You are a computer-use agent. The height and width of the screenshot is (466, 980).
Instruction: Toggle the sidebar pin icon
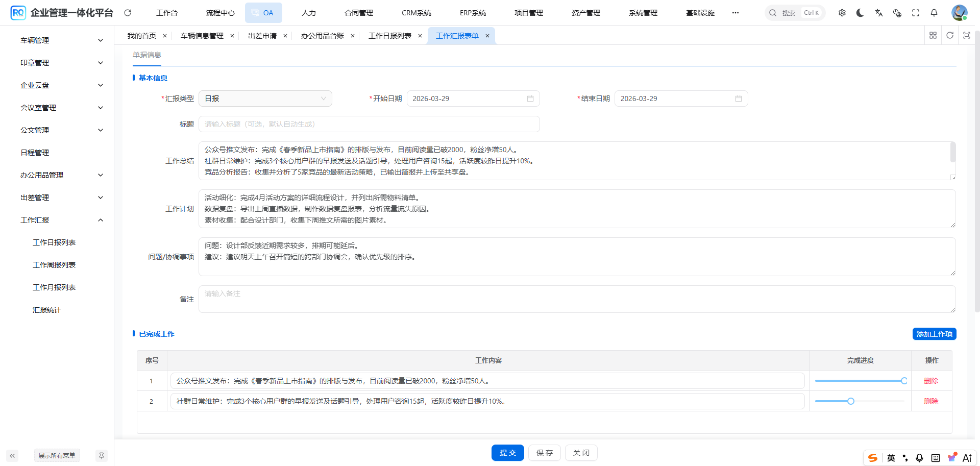tap(102, 455)
